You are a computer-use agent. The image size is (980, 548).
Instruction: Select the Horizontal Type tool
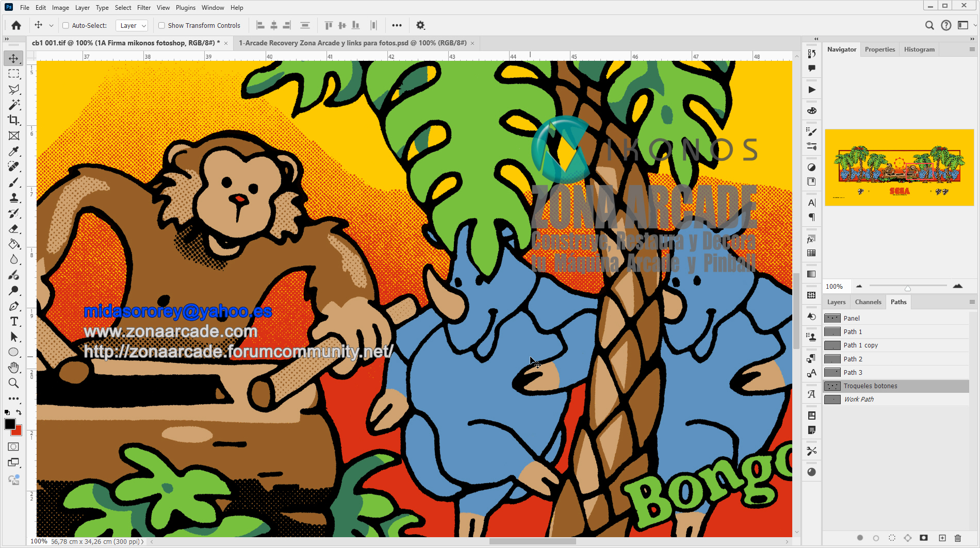(x=14, y=322)
